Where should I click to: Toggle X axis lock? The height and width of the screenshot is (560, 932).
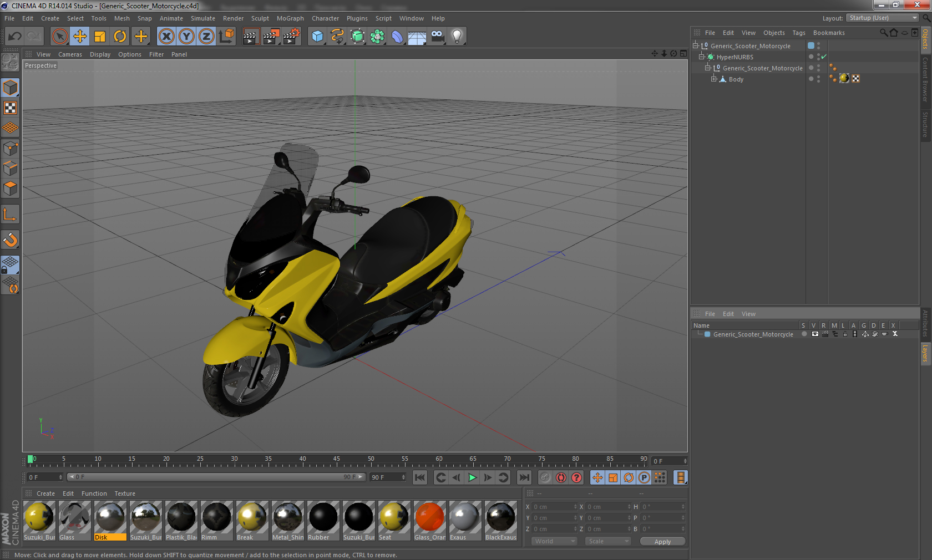[x=166, y=37]
